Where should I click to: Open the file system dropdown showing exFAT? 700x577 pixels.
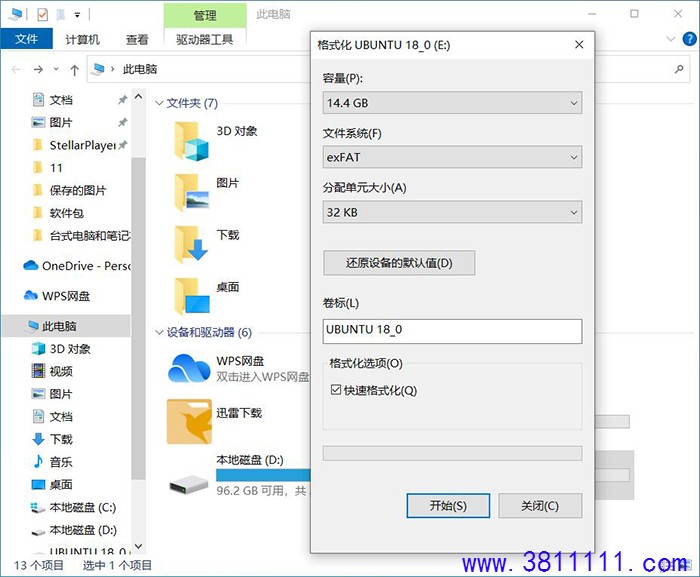coord(452,157)
